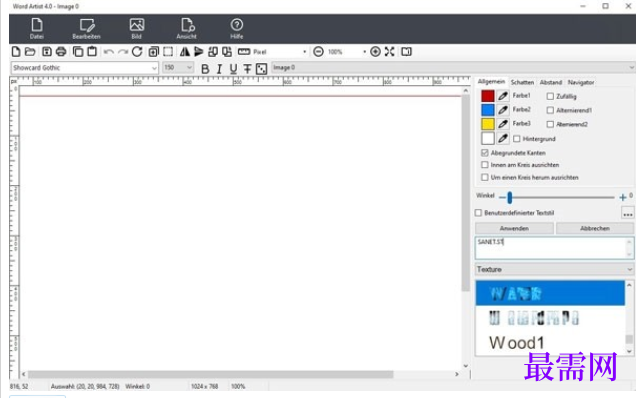Open the Ansicht menu
The image size is (636, 398).
tap(187, 28)
